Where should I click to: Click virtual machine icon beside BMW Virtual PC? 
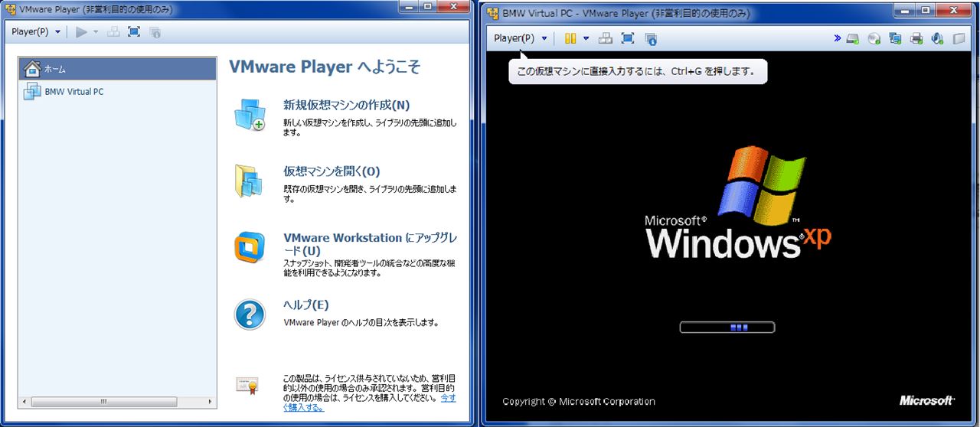tap(31, 92)
